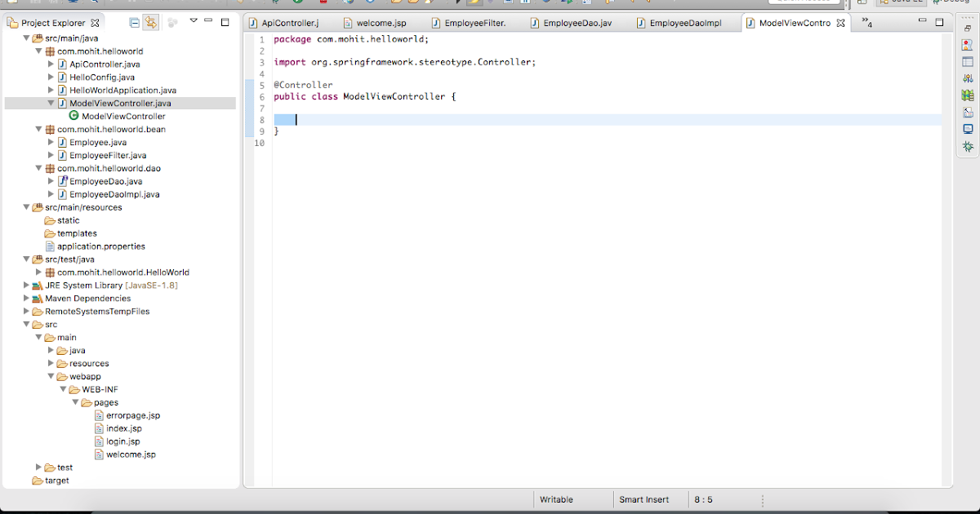Open the Servers view icon on right sidebar
The image size is (980, 514).
[968, 128]
